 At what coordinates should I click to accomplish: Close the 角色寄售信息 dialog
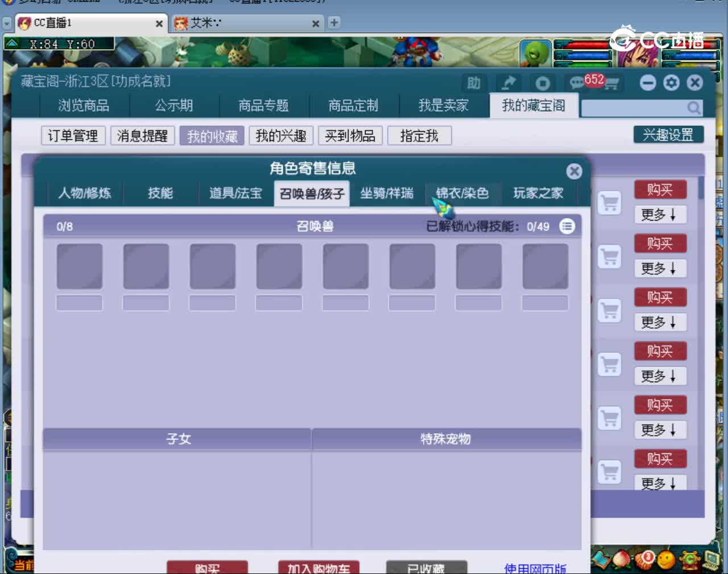tap(574, 171)
